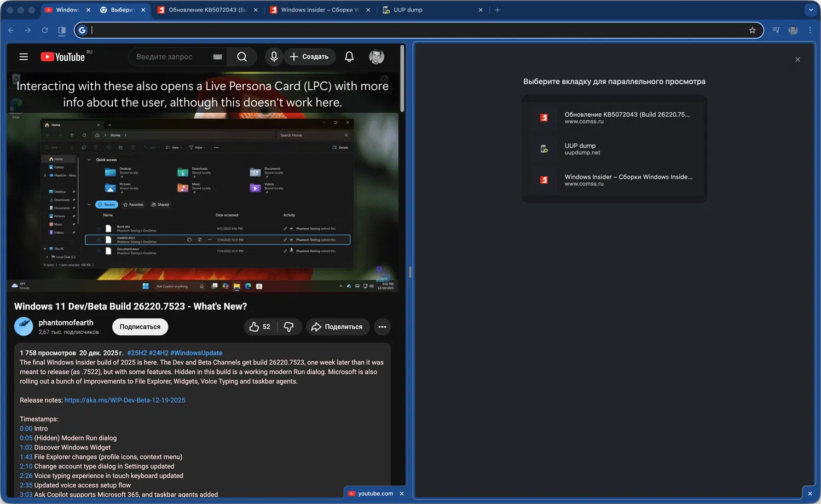Jump to the 0:00 Intro timestamp
The width and height of the screenshot is (821, 504).
(26, 428)
